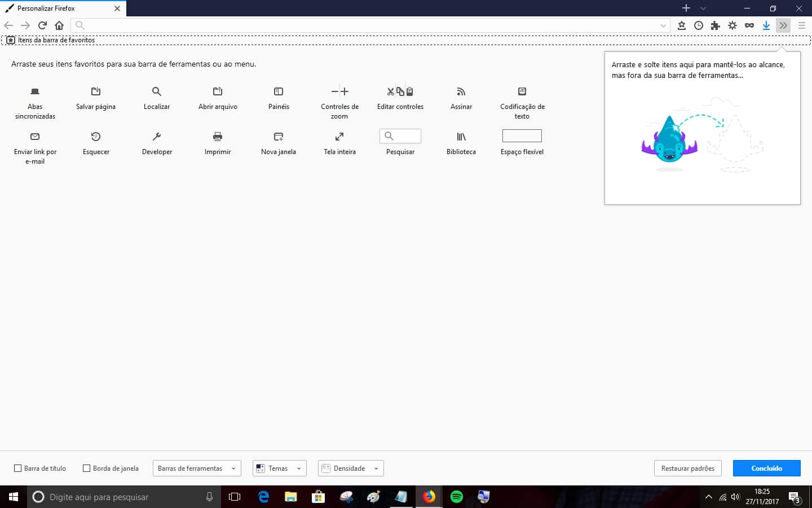The width and height of the screenshot is (812, 508).
Task: Select the Developer wrench icon
Action: pos(157,137)
